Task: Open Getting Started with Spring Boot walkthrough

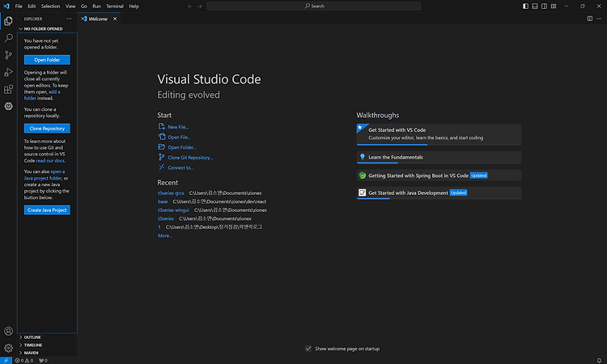Action: tap(439, 176)
